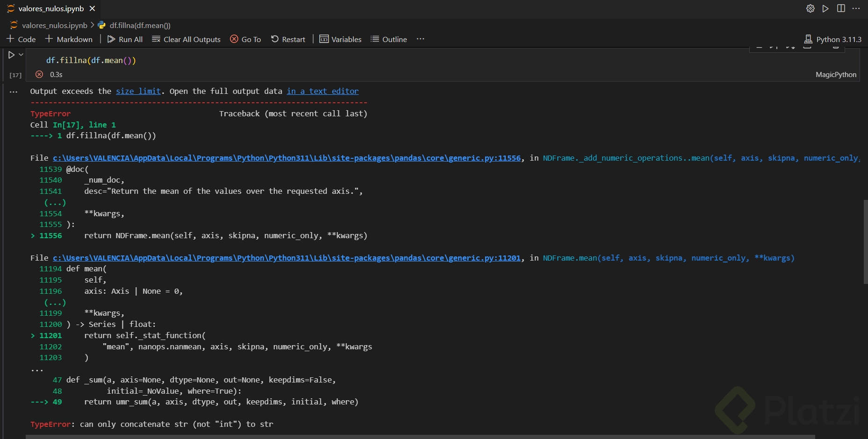The image size is (868, 439).
Task: Click traceback line 11556 return statement
Action: (x=226, y=235)
